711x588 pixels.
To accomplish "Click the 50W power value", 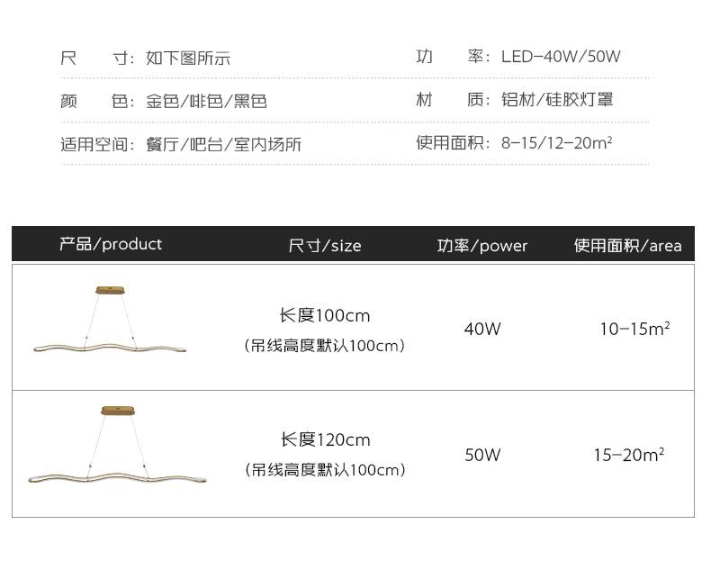I will [x=482, y=455].
